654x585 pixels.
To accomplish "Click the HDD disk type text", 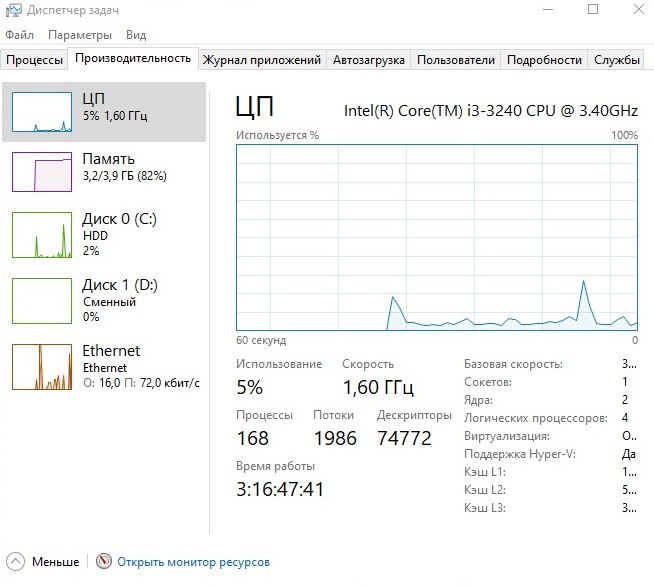I will click(95, 236).
